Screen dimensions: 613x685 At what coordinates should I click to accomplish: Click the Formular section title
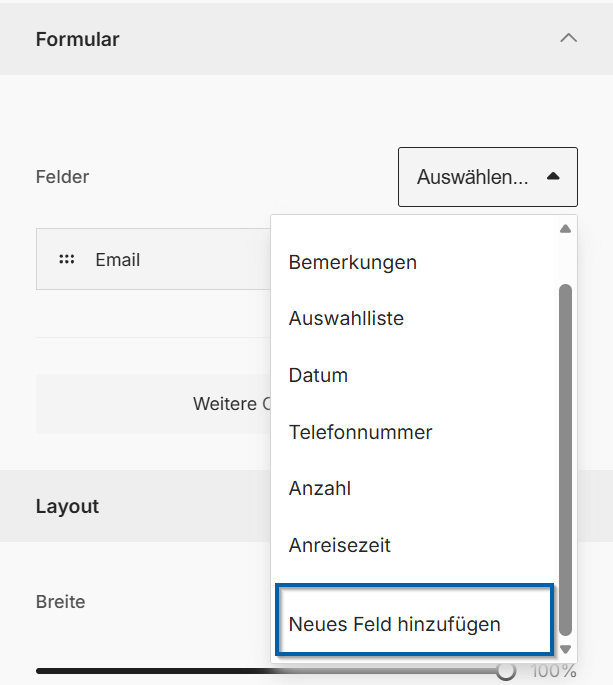click(77, 40)
